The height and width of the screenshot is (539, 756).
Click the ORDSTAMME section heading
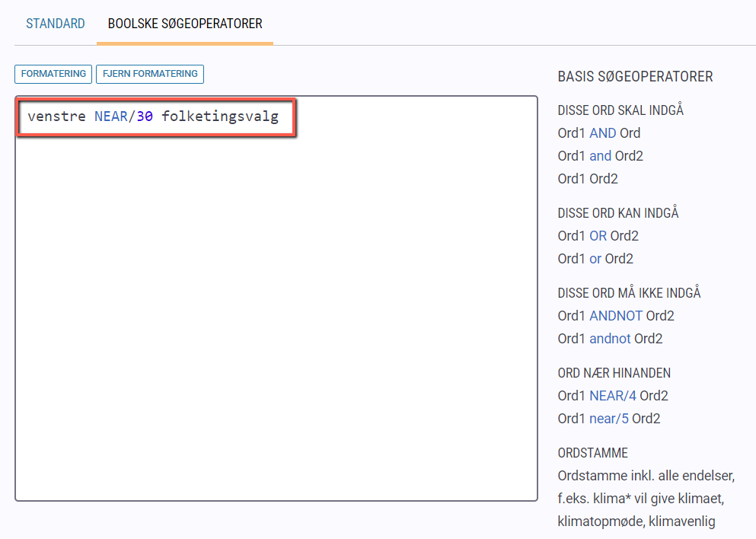click(593, 453)
